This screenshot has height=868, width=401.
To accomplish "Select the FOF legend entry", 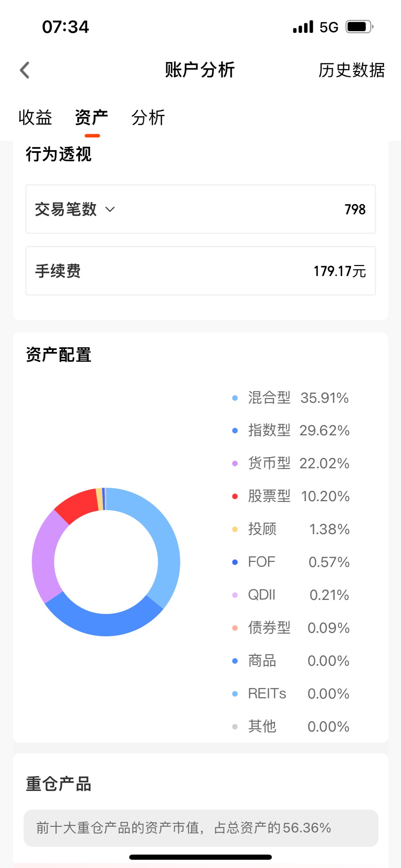I will [x=291, y=562].
